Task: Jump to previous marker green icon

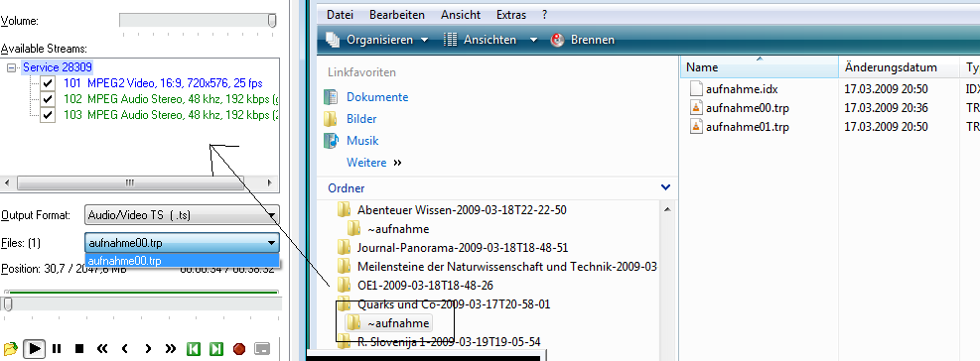Action: pyautogui.click(x=194, y=349)
